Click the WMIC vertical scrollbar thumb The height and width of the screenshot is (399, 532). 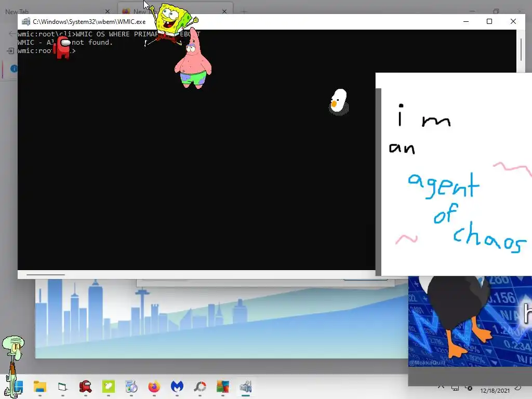521,49
